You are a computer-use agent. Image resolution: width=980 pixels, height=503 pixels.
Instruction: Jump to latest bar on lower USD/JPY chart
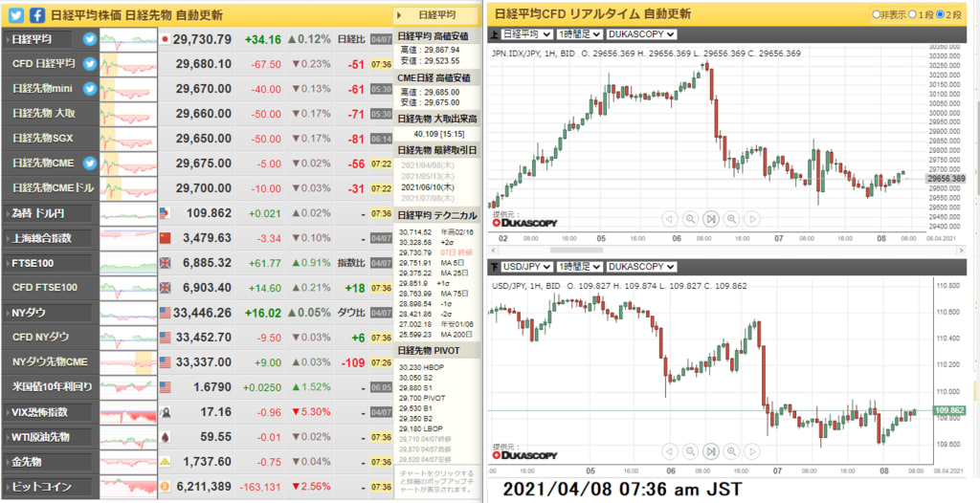point(711,450)
